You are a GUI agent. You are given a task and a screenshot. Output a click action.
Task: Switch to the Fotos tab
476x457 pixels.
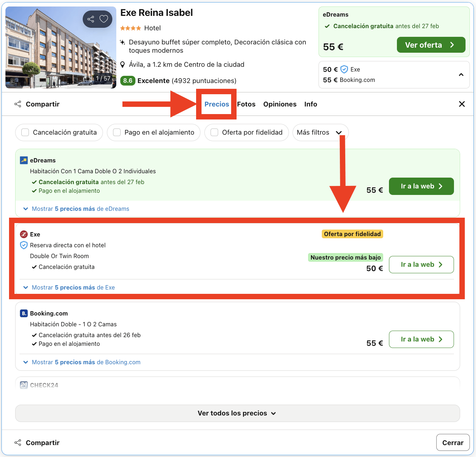(x=246, y=104)
